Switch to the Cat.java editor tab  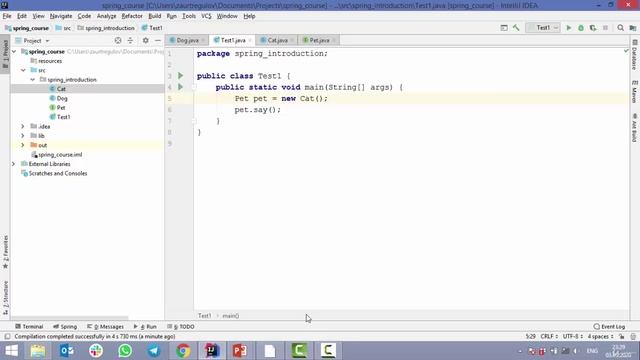pos(278,40)
